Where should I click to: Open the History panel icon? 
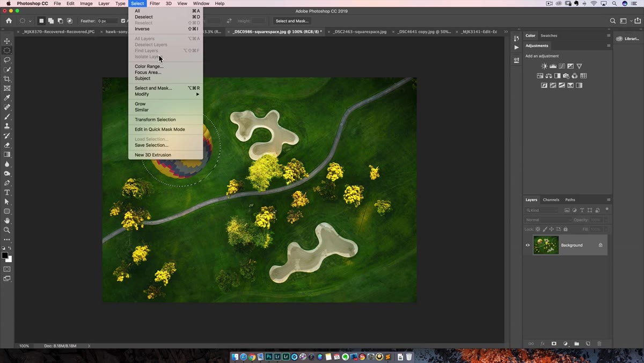tap(516, 38)
